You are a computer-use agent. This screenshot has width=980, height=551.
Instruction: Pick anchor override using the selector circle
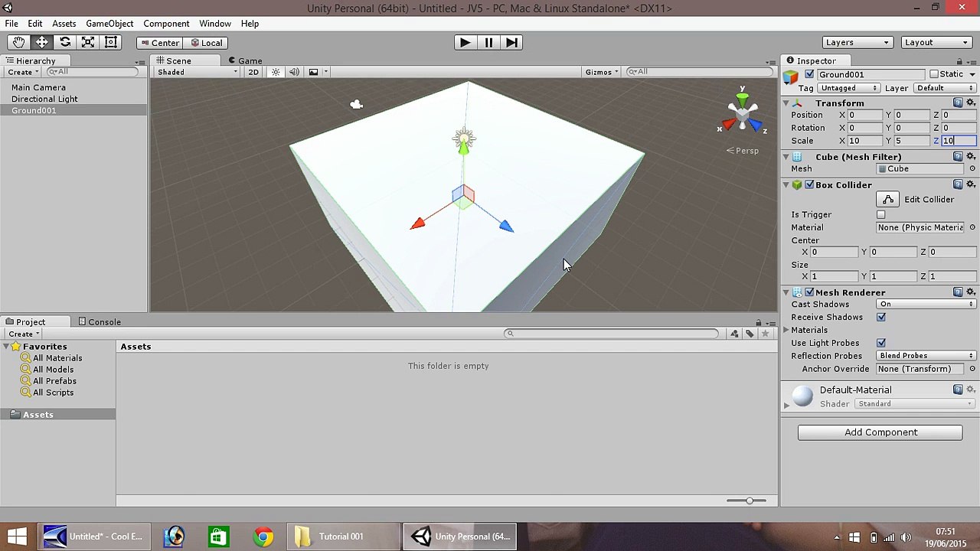(x=972, y=369)
